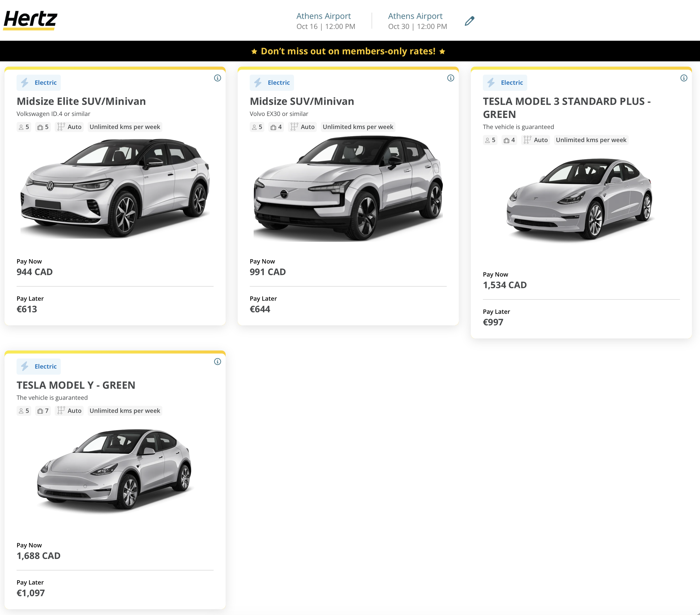Click 'Volvo EX30 or similar' text
Image resolution: width=700 pixels, height=615 pixels.
click(x=279, y=114)
